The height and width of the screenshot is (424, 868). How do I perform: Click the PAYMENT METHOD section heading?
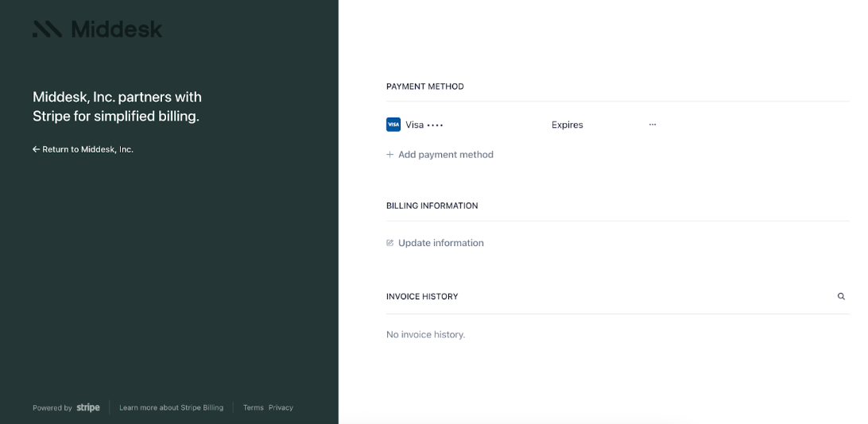[424, 87]
